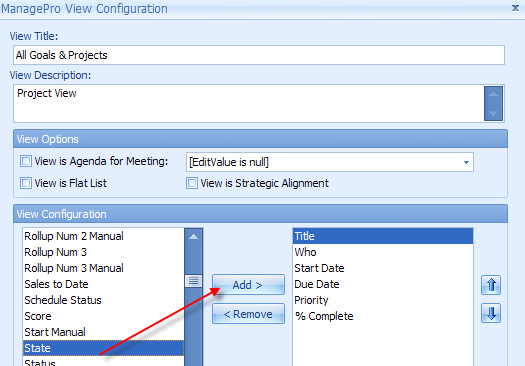The height and width of the screenshot is (366, 525).
Task: Close the View Configuration dialog
Action: 515,8
